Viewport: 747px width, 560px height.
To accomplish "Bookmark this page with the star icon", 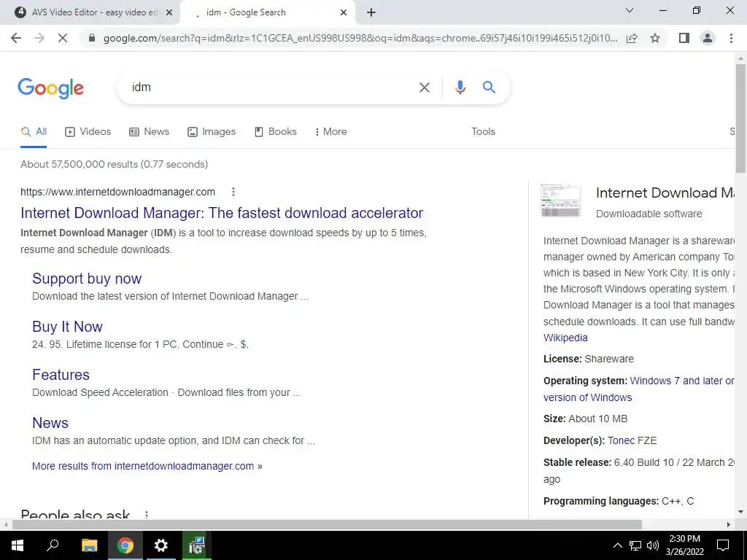I will [x=655, y=38].
